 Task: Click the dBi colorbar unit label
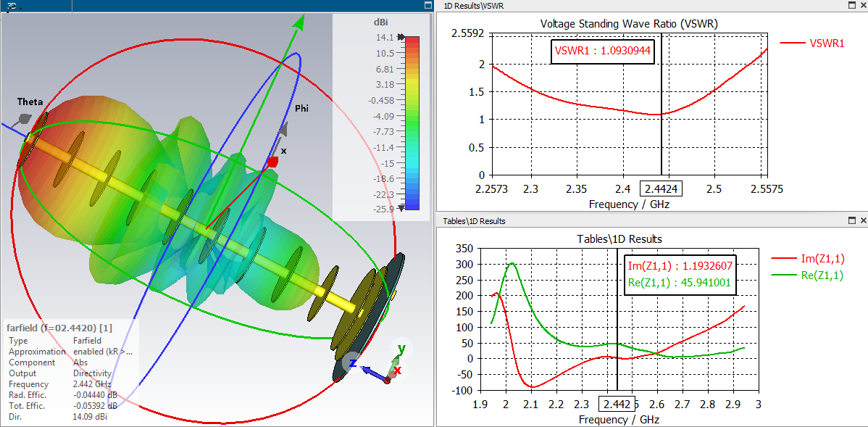381,22
